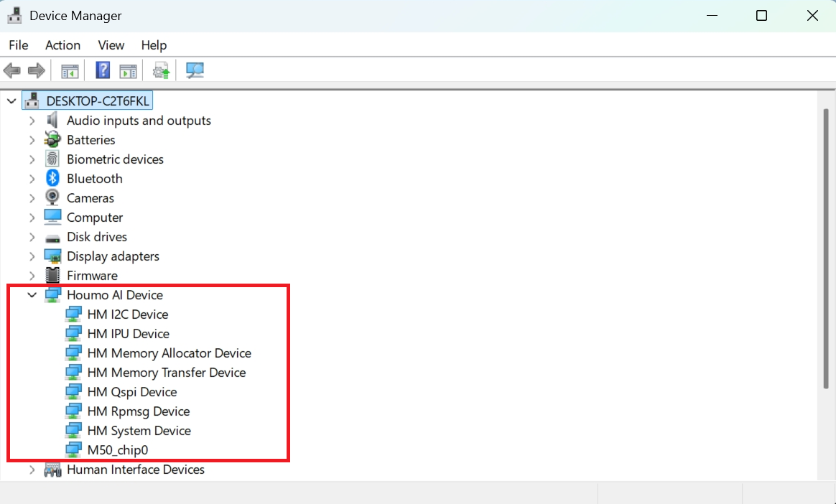This screenshot has height=504, width=836.
Task: Close the Device Manager window
Action: (812, 16)
